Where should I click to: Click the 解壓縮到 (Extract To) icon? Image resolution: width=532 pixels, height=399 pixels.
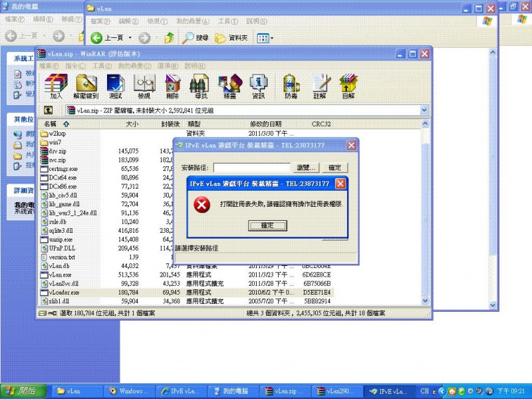pos(86,86)
